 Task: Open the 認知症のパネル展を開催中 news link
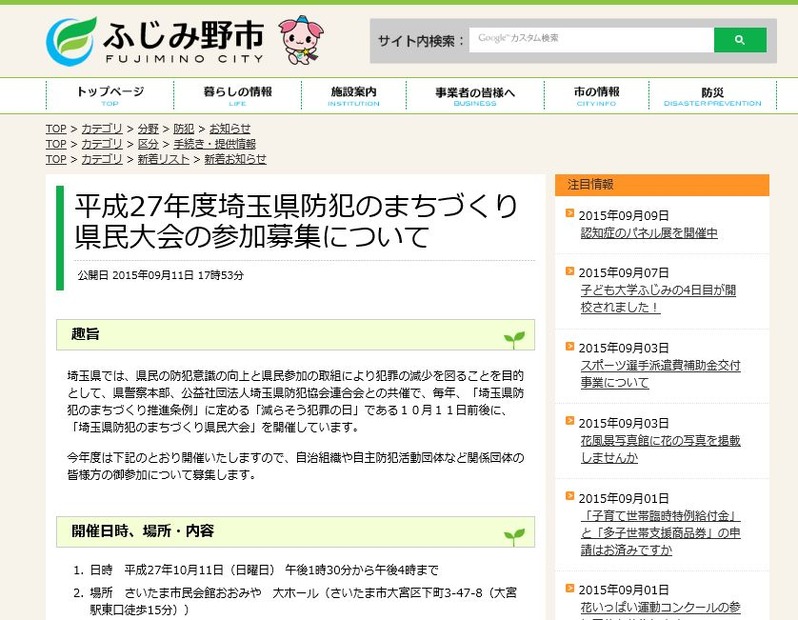[x=649, y=233]
